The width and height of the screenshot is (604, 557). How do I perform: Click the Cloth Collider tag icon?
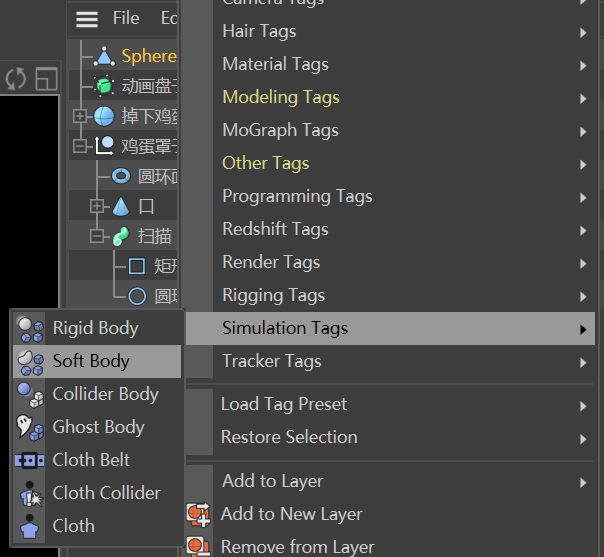coord(30,493)
